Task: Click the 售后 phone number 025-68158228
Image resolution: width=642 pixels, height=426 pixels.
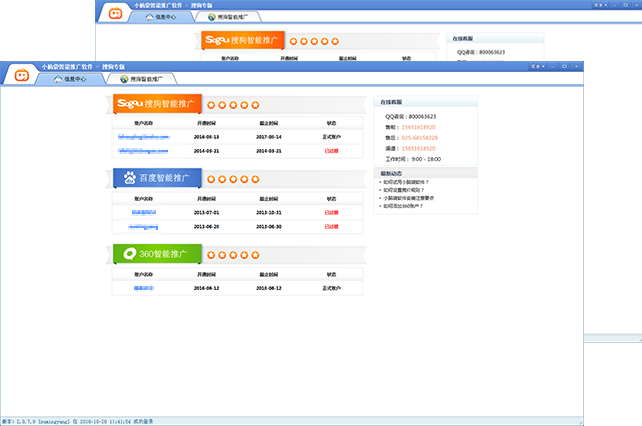Action: [x=419, y=138]
